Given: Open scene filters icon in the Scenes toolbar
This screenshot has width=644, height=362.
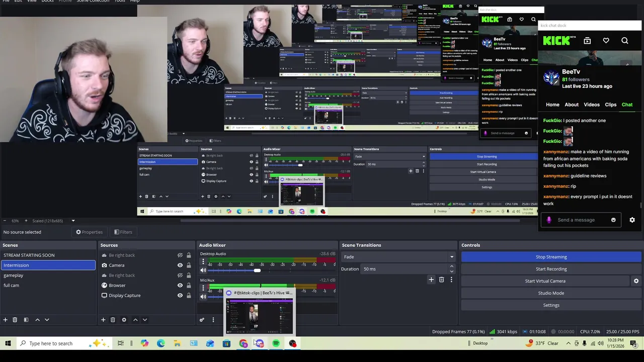Looking at the screenshot, I should point(26,320).
